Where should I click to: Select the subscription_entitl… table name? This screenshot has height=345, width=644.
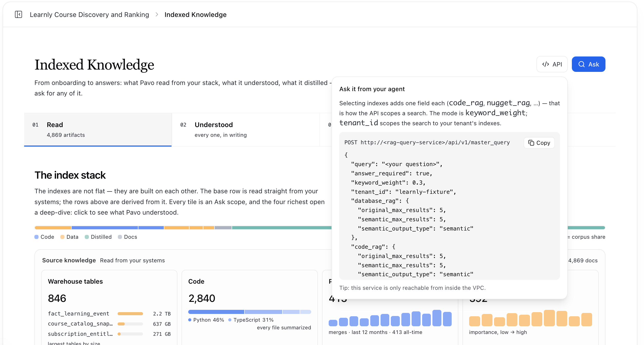pos(80,334)
